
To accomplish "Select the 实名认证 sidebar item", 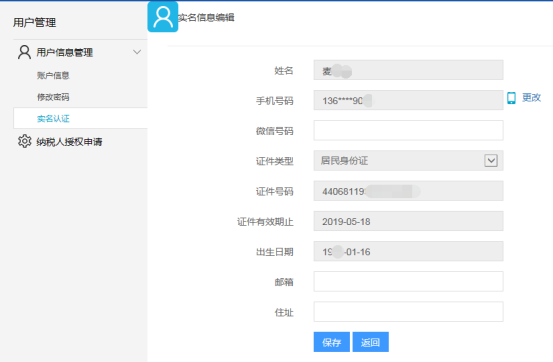I will (x=80, y=118).
